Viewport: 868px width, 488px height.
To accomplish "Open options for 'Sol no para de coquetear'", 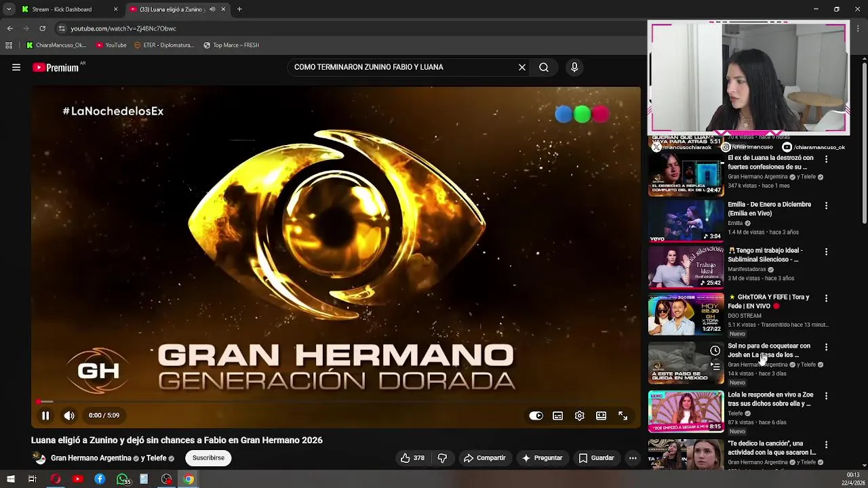I will click(x=826, y=347).
